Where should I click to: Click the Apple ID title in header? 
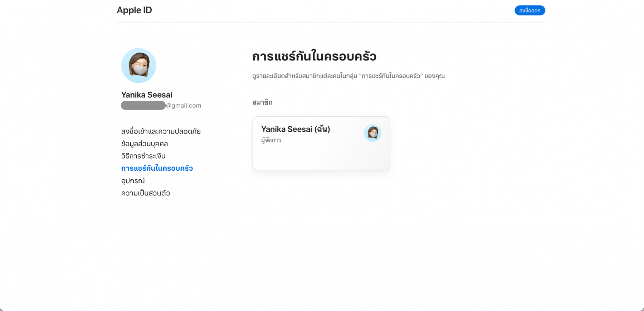pyautogui.click(x=134, y=10)
